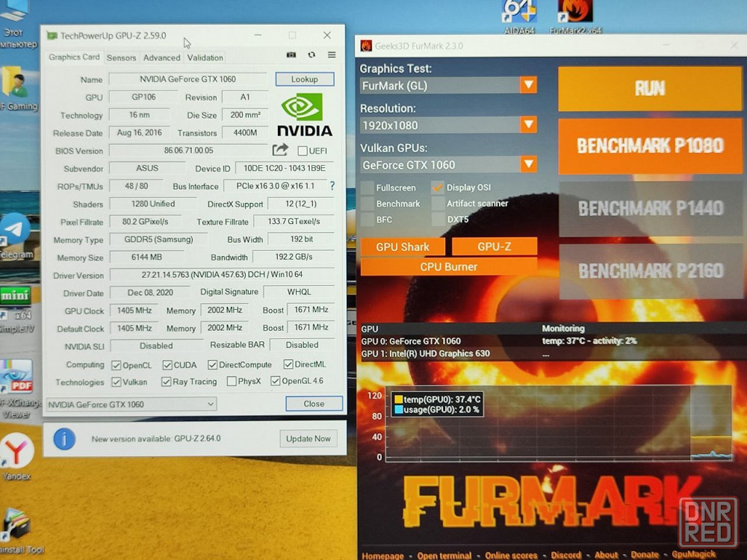This screenshot has height=560, width=747.
Task: Open the FurMark2 x64 desktop shortcut
Action: (x=575, y=16)
